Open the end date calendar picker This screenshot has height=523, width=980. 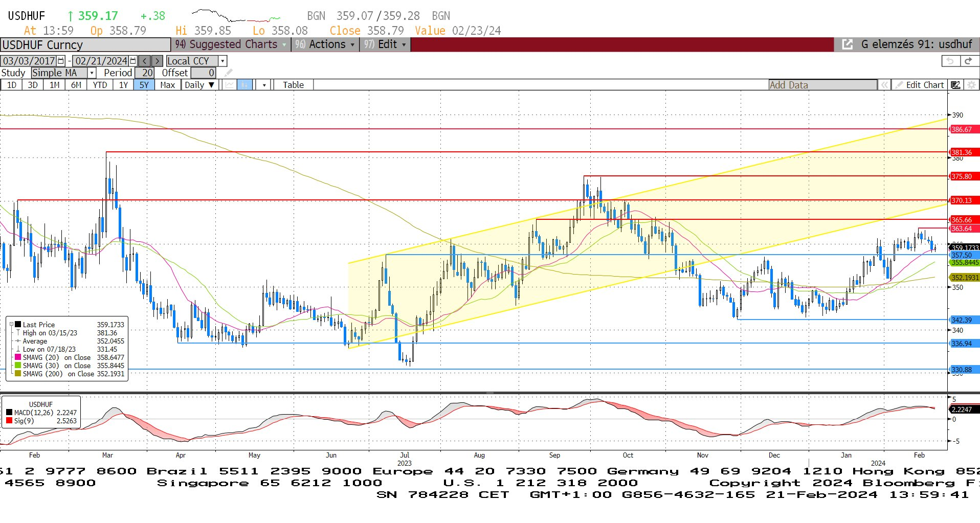[x=133, y=61]
